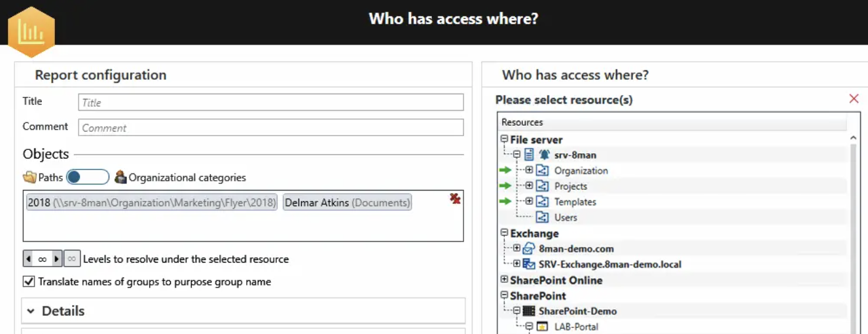Click the SharePoint-Demo farm icon
Image resolution: width=868 pixels, height=334 pixels.
click(x=529, y=311)
